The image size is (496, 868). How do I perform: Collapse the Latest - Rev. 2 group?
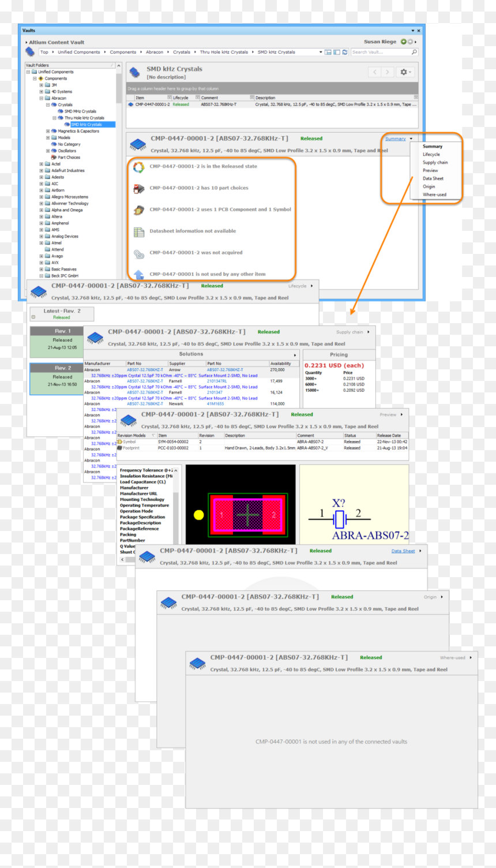coord(33,317)
